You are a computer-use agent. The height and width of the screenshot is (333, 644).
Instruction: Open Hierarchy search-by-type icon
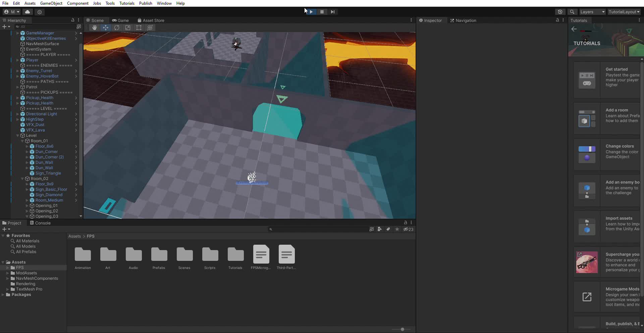79,27
